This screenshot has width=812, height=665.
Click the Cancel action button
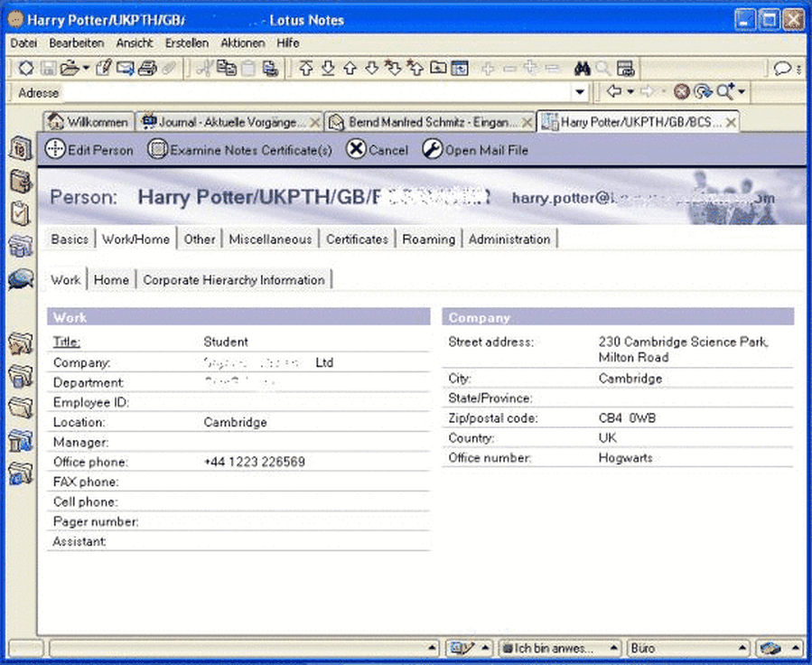pyautogui.click(x=377, y=150)
